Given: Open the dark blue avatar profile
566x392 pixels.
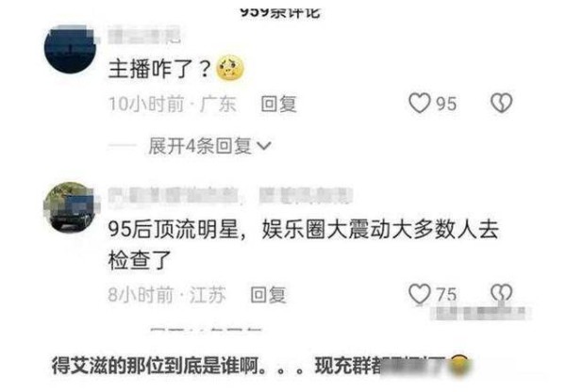Looking at the screenshot, I should click(71, 49).
